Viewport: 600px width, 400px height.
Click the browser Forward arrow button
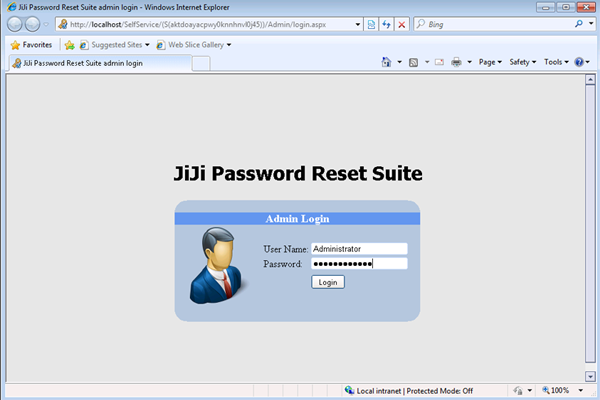pyautogui.click(x=32, y=24)
